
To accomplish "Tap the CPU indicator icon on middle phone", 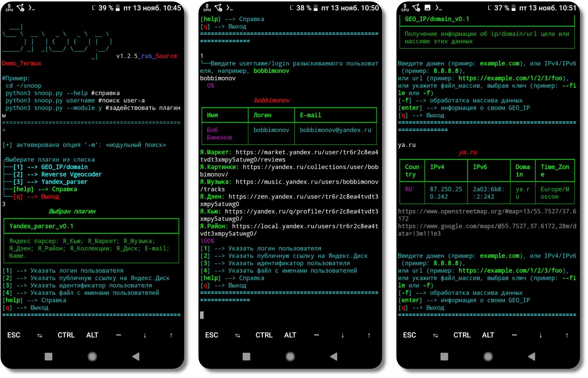I will coord(207,8).
